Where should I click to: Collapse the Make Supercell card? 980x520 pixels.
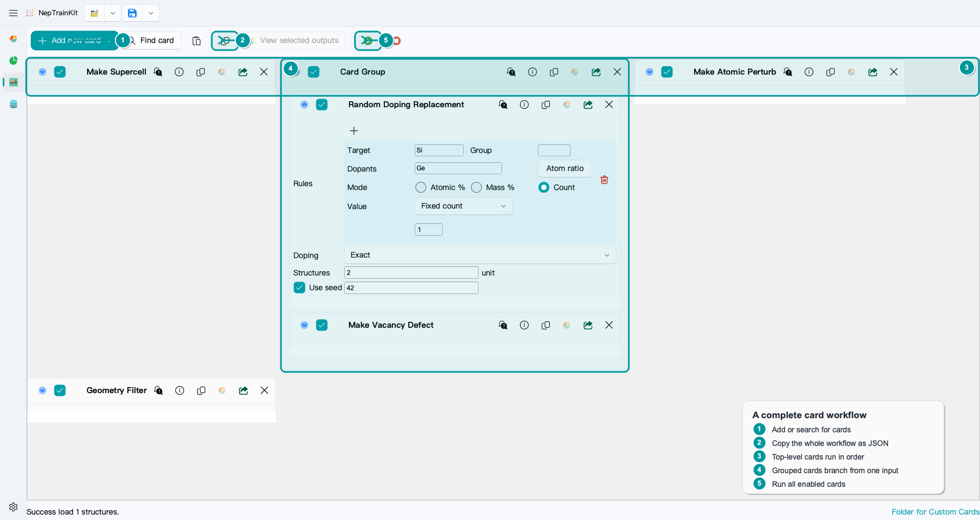(x=42, y=72)
